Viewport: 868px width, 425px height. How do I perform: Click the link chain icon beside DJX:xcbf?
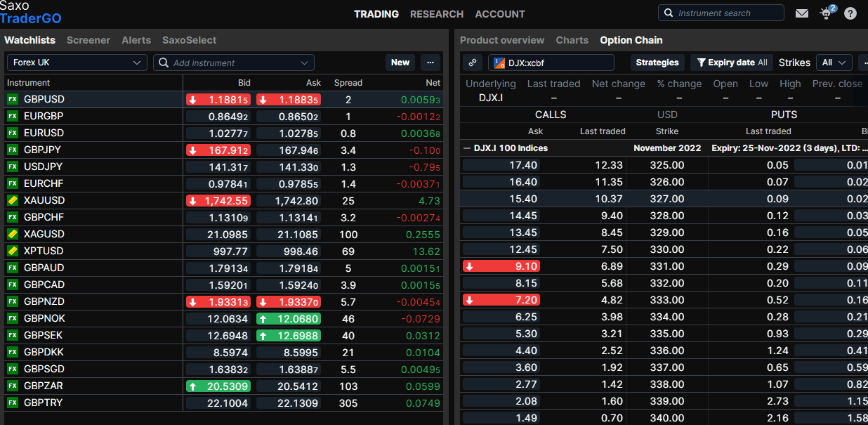[x=472, y=63]
